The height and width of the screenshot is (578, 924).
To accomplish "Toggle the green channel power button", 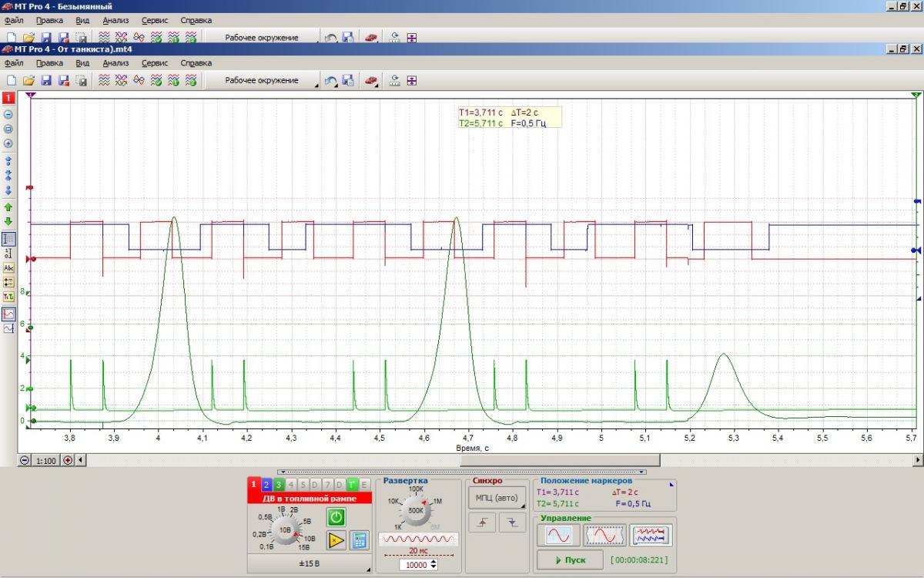I will (336, 516).
